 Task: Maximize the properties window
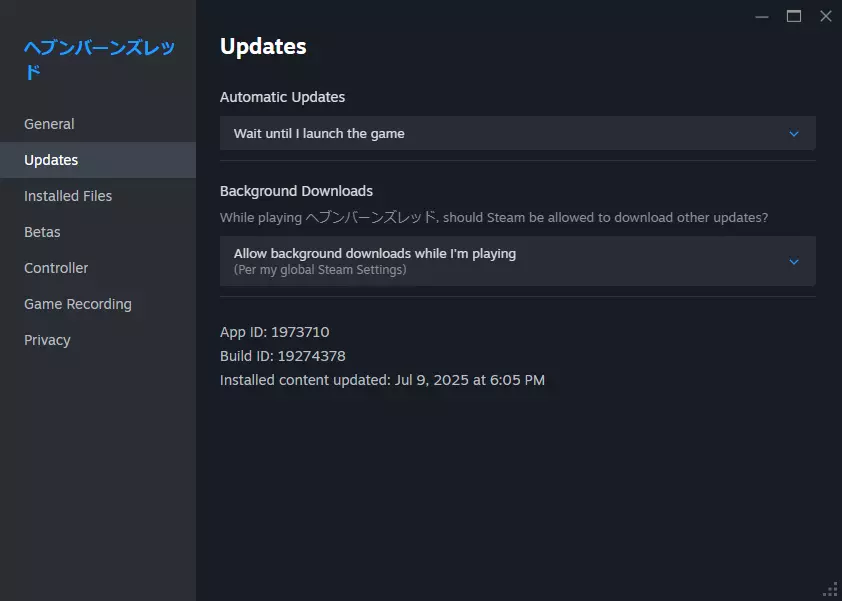point(794,17)
